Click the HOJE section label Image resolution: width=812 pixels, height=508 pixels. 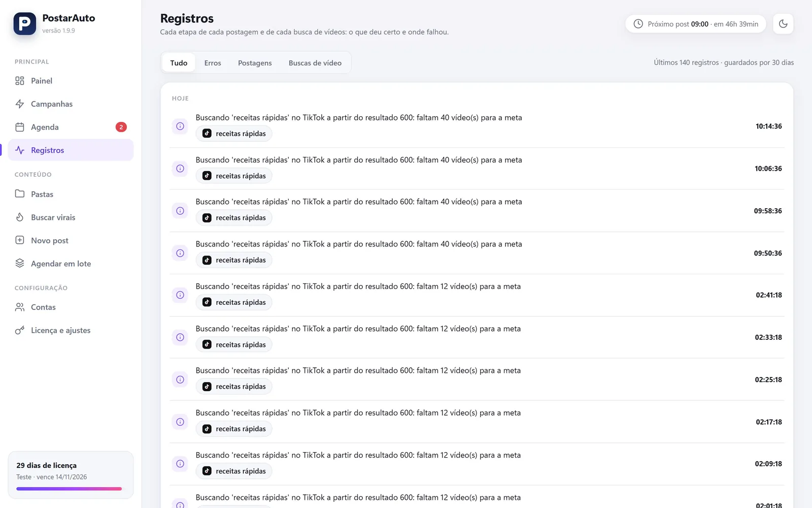click(180, 99)
